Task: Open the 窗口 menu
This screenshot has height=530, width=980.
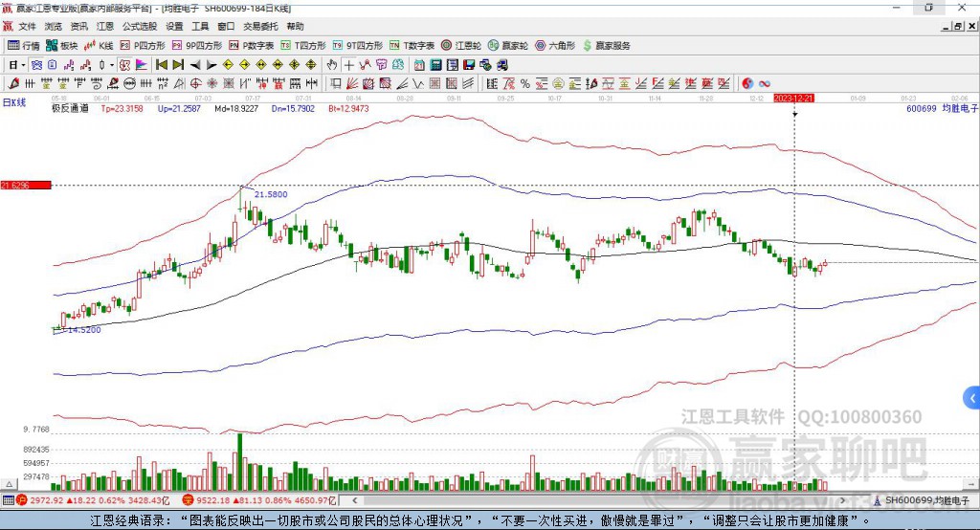Action: tap(226, 26)
